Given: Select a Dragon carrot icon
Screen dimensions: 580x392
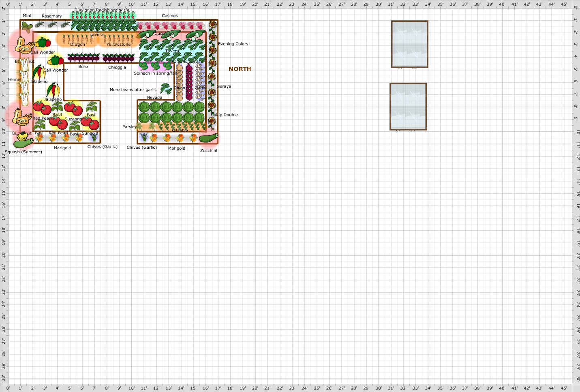Looking at the screenshot, I should point(77,38).
